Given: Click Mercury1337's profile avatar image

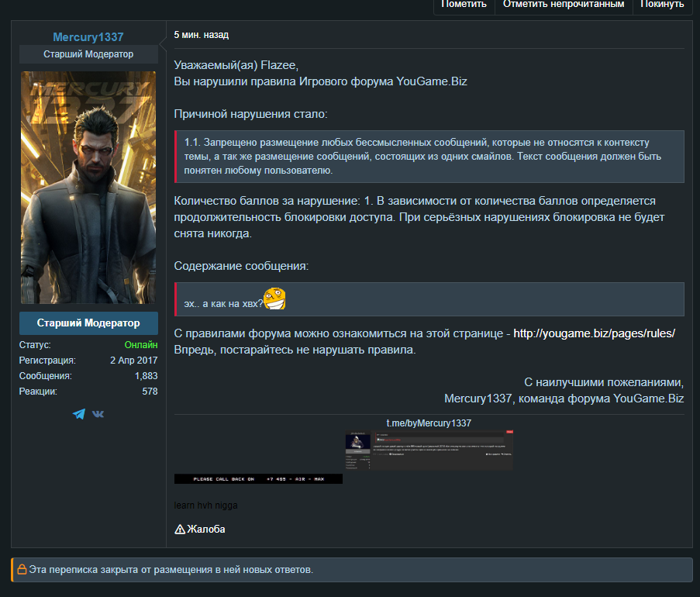Looking at the screenshot, I should click(x=88, y=188).
